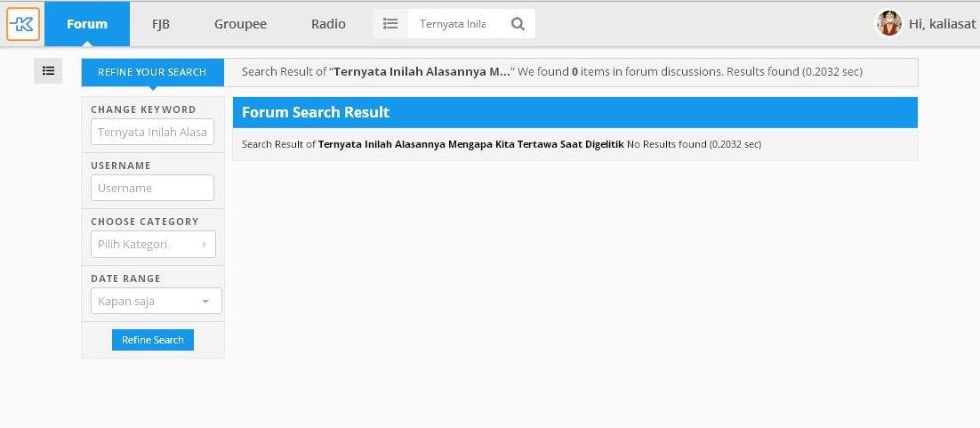
Task: Click the 'No Results found (0.2032 sec)' text
Action: [x=694, y=144]
